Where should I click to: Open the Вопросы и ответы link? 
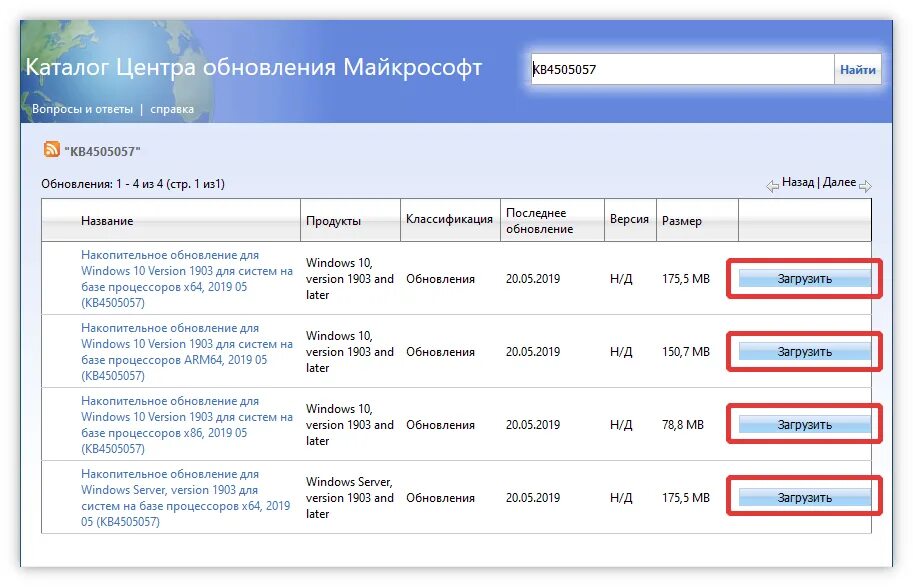point(82,109)
